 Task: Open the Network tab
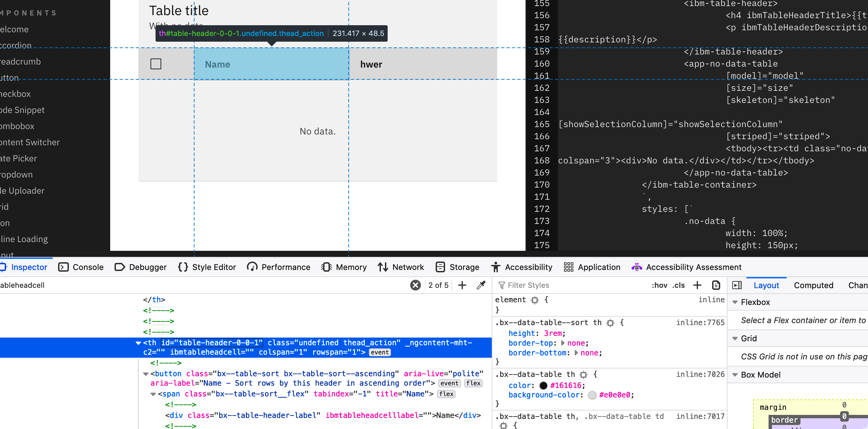[401, 267]
